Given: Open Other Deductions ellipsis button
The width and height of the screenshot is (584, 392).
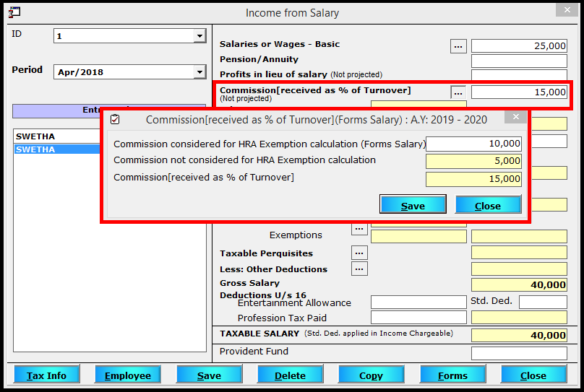Looking at the screenshot, I should 359,269.
